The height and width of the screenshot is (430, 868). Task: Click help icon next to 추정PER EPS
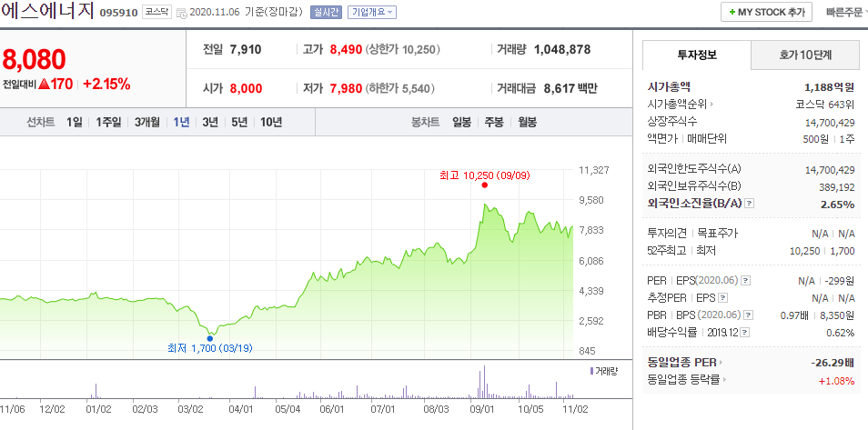click(x=723, y=298)
